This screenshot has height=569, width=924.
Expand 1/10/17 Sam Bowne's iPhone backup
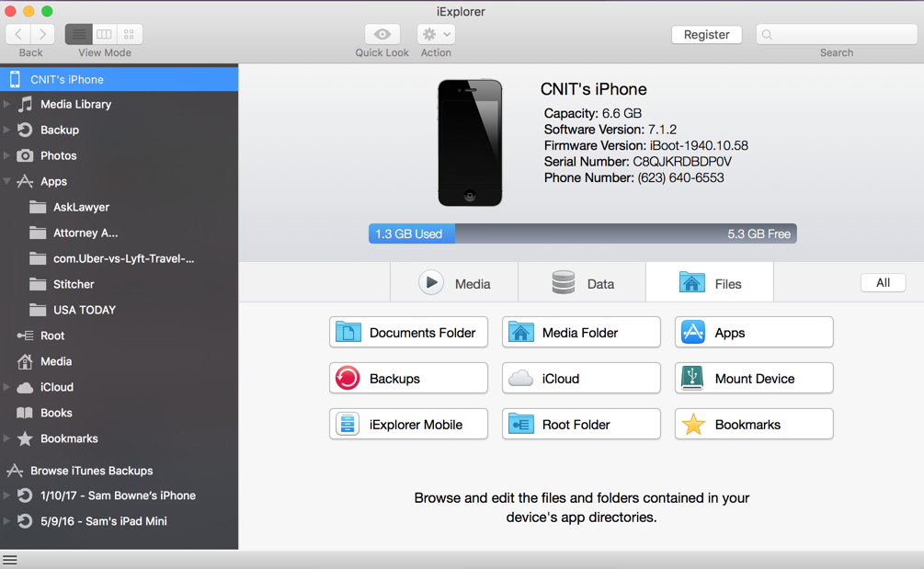[x=7, y=495]
